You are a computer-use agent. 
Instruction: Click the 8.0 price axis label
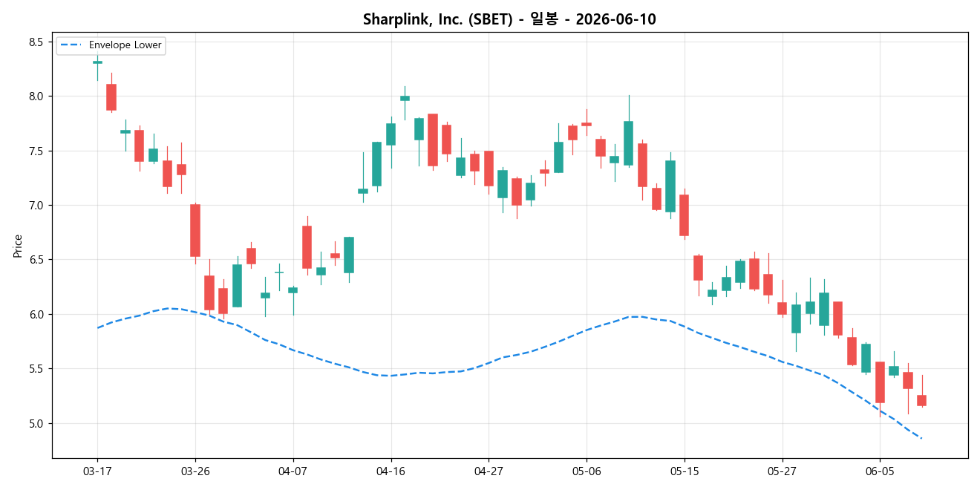(37, 97)
